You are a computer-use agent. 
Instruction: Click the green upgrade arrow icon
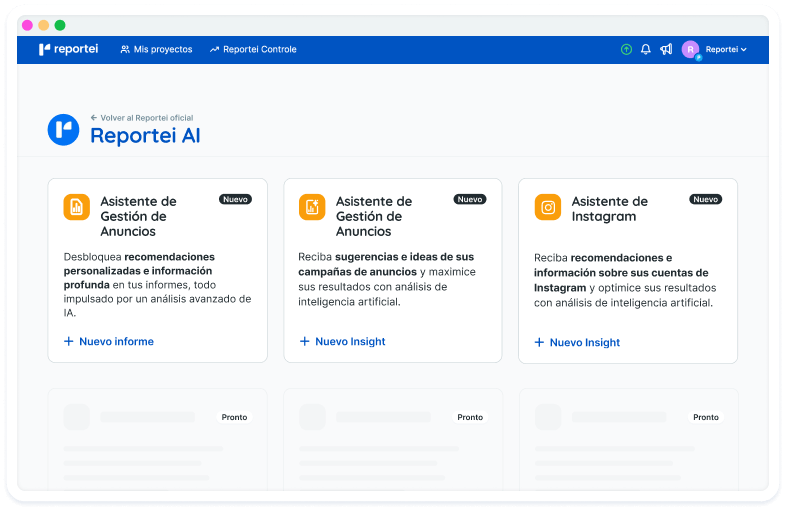(626, 49)
